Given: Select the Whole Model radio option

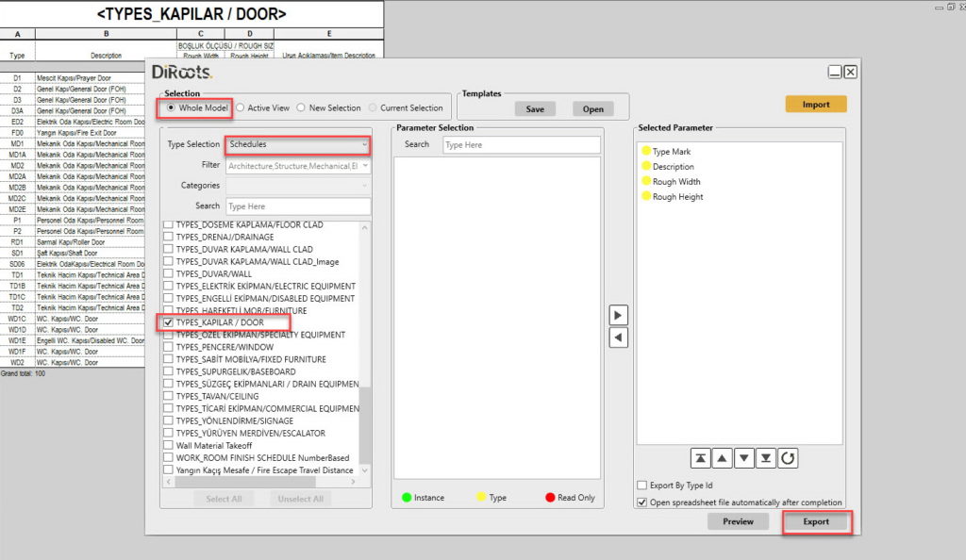Looking at the screenshot, I should coord(171,107).
